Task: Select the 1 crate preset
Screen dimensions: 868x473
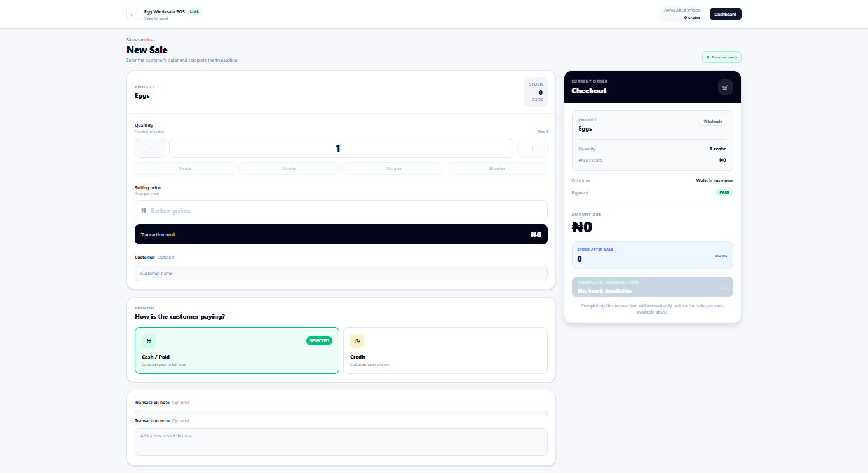Action: coord(186,168)
